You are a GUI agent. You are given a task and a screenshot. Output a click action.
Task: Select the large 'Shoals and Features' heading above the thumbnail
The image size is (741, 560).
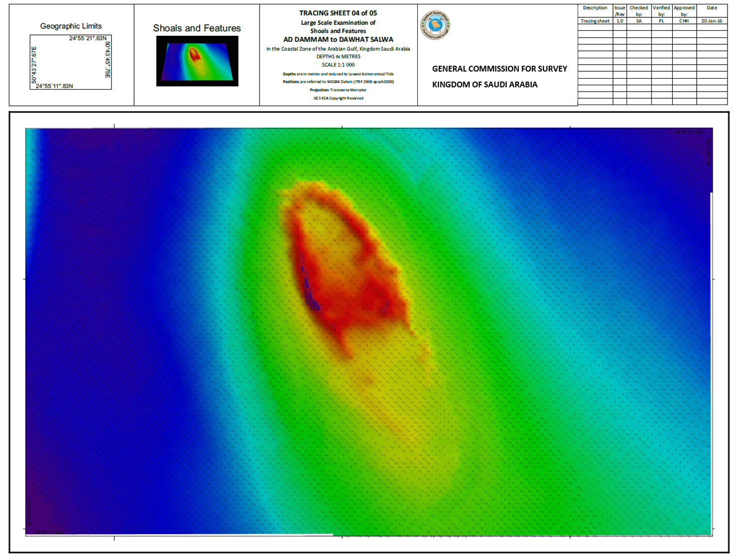197,28
